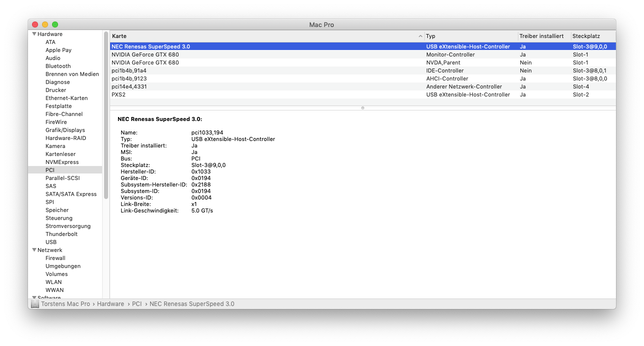This screenshot has width=644, height=346.
Task: Click the Karte column sort arrow
Action: tap(420, 36)
